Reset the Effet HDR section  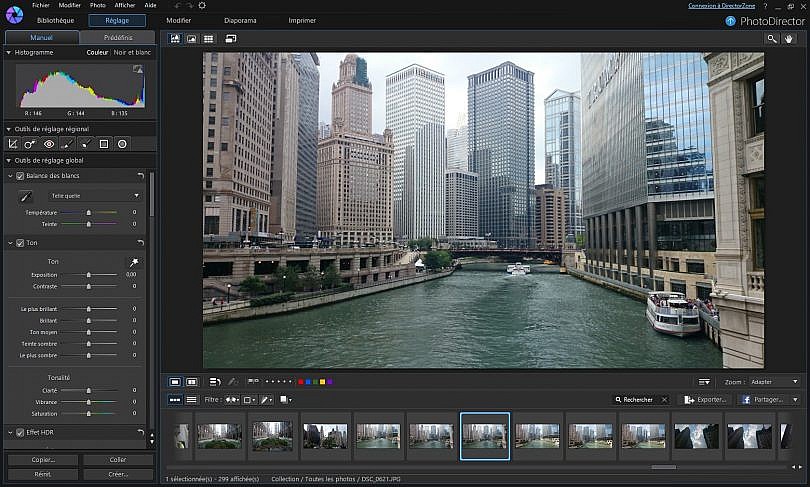click(141, 432)
